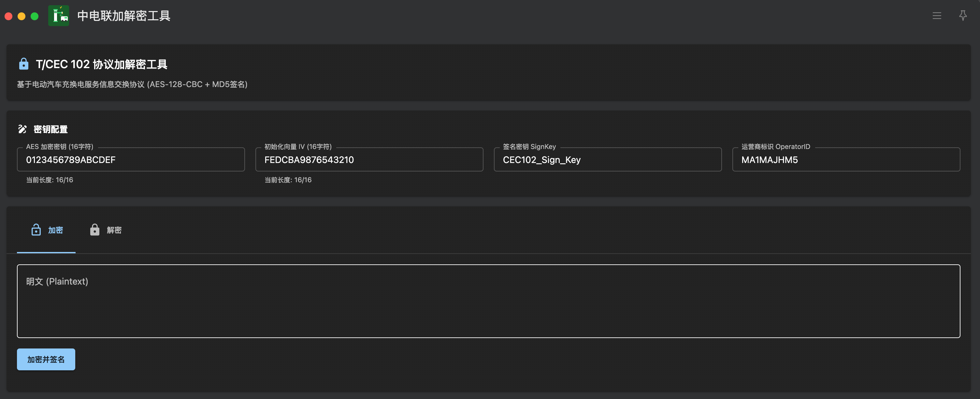This screenshot has width=980, height=399.
Task: Click the 密钥配置 section heading
Action: click(x=50, y=129)
